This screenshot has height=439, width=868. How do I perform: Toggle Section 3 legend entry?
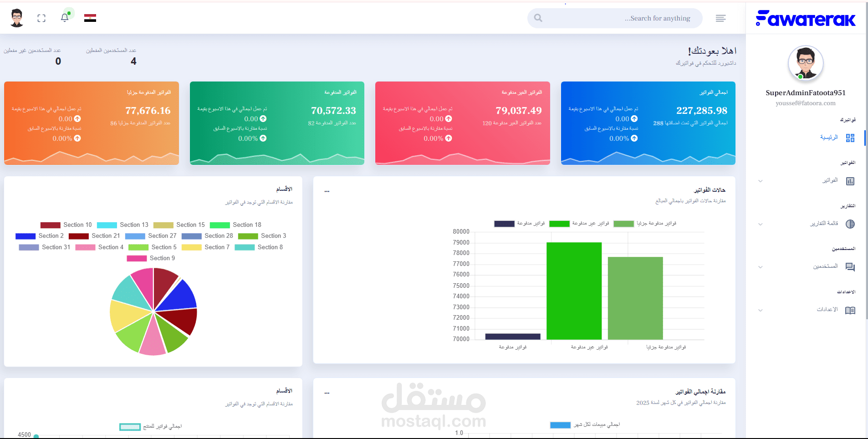pos(262,236)
